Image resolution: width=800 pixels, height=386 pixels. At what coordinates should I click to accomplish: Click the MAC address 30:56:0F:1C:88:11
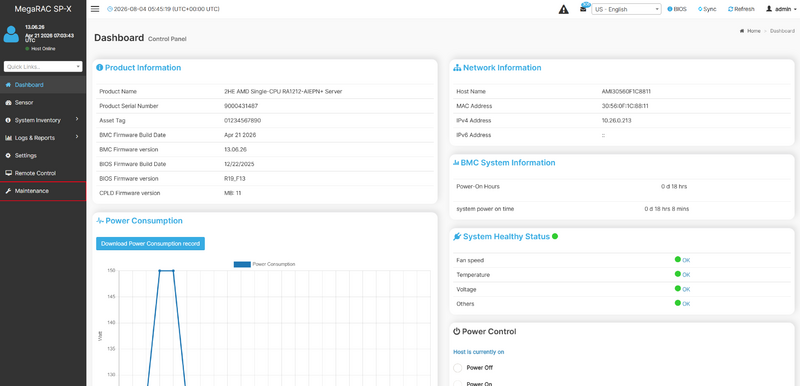click(x=625, y=106)
